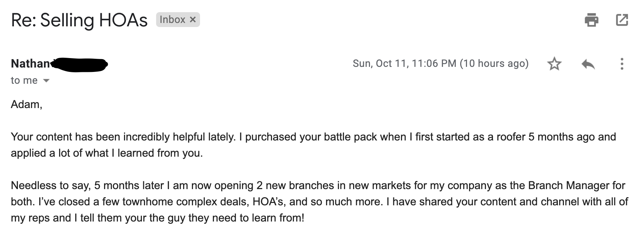Click the "to me" recipient text
This screenshot has height=233, width=644.
[x=24, y=80]
